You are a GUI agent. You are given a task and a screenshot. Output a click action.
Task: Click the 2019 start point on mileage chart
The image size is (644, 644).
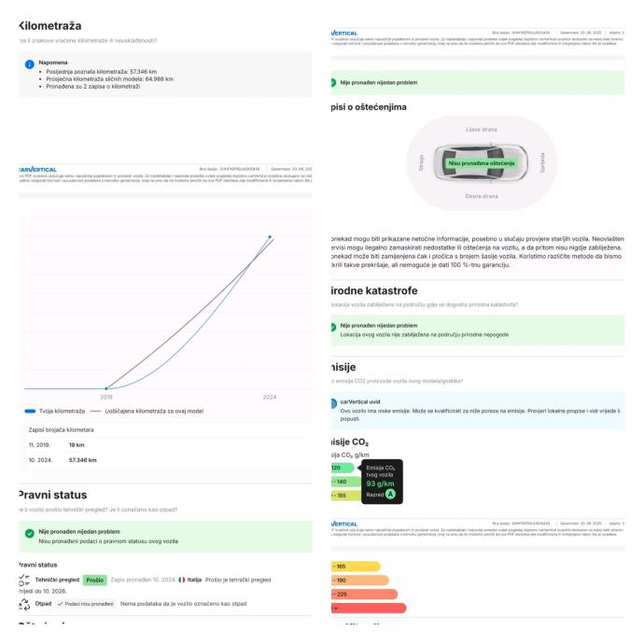click(106, 387)
